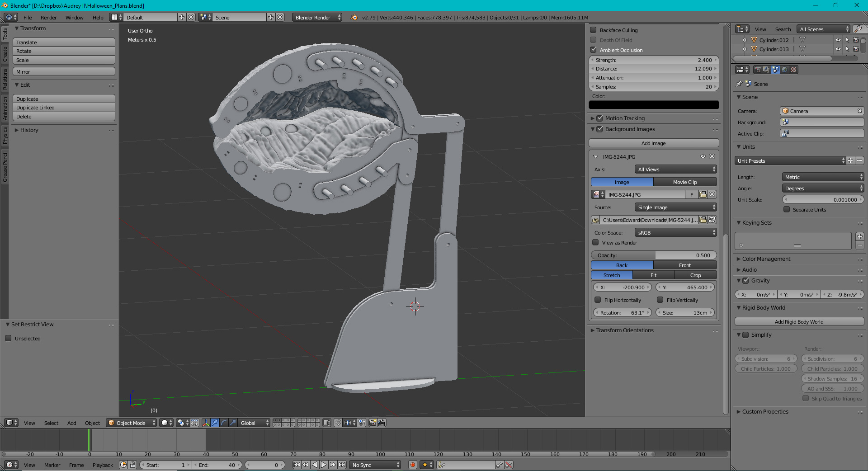This screenshot has height=471, width=868.
Task: Enable the Backface Culling checkbox
Action: [594, 30]
